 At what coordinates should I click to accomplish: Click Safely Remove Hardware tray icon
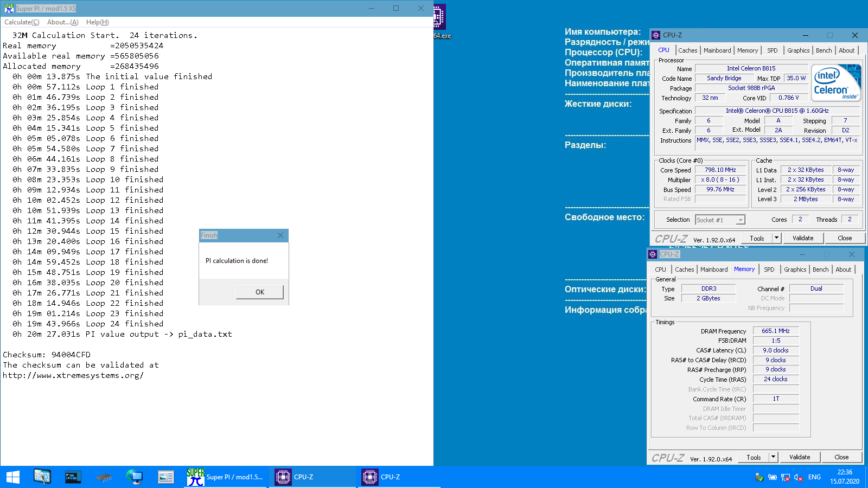(x=759, y=477)
